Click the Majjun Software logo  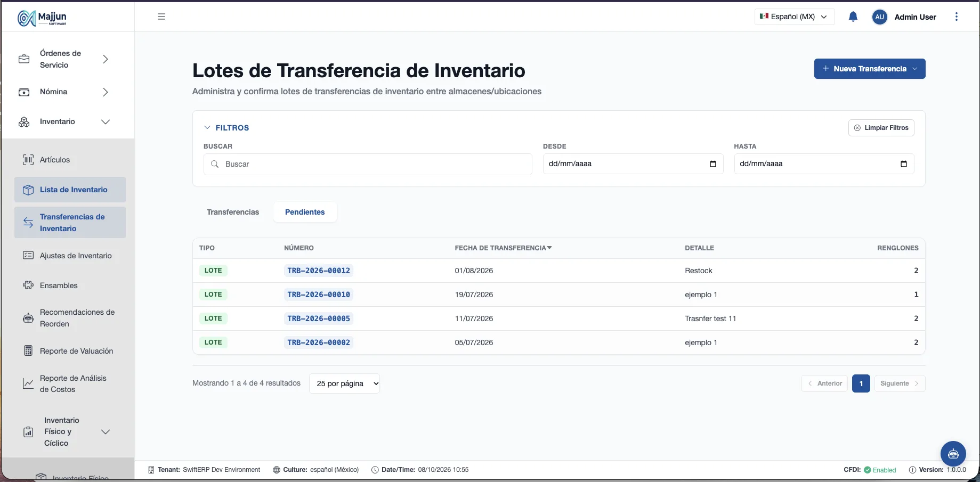(x=42, y=18)
